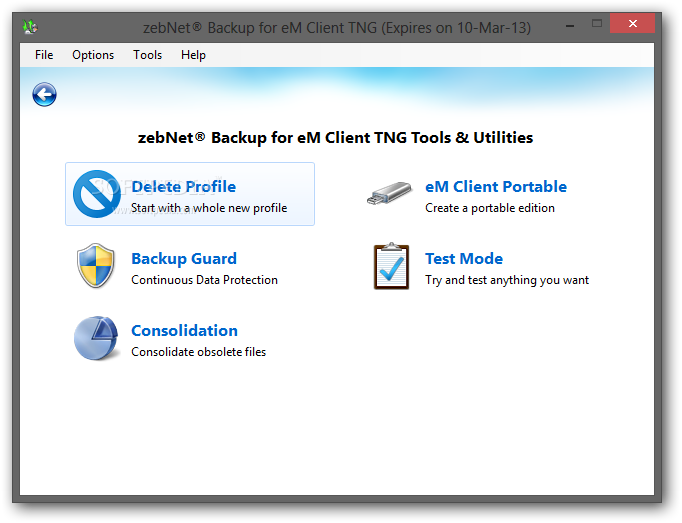This screenshot has height=523, width=682.
Task: Click the blue back arrow button
Action: pyautogui.click(x=44, y=94)
